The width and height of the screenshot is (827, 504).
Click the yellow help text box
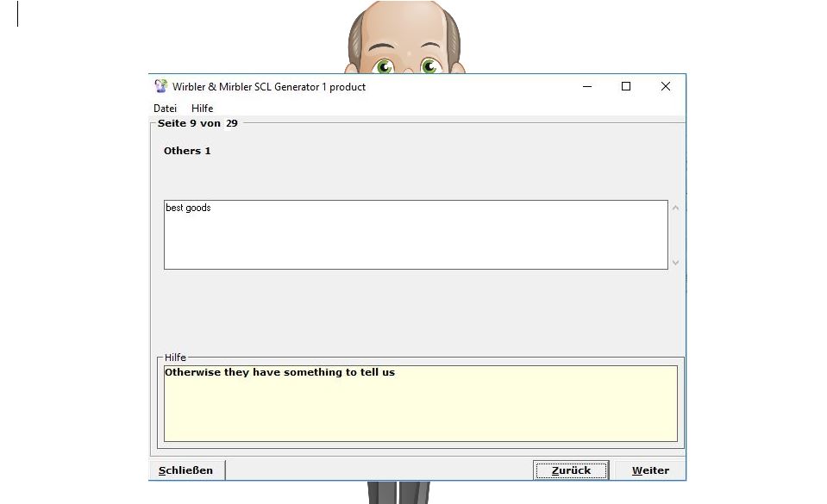point(420,403)
